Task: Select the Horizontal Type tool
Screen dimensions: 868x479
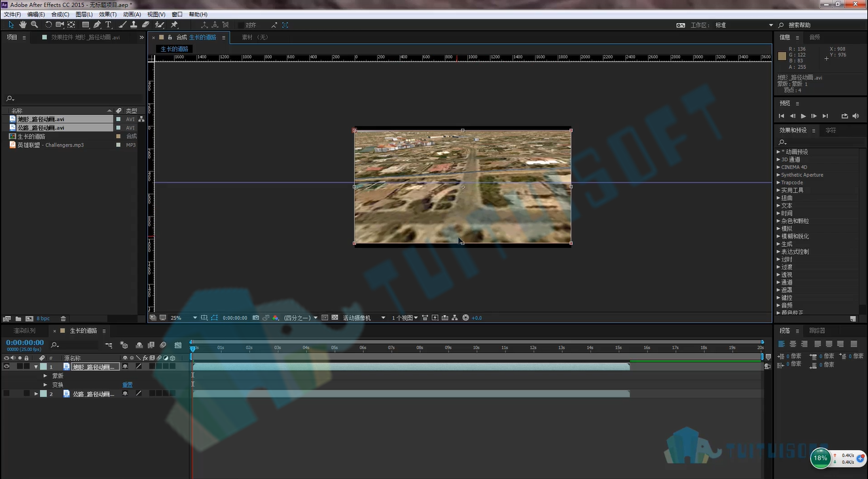Action: 109,25
